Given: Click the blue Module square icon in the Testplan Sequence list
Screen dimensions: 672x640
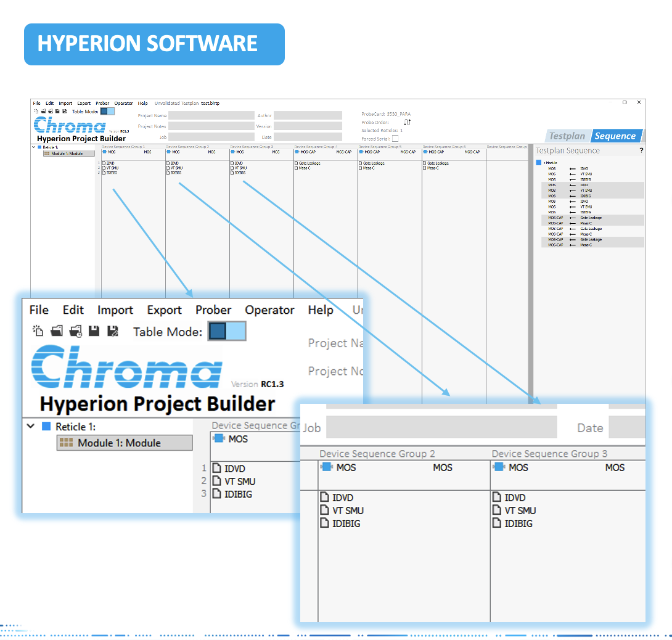Looking at the screenshot, I should (x=539, y=162).
